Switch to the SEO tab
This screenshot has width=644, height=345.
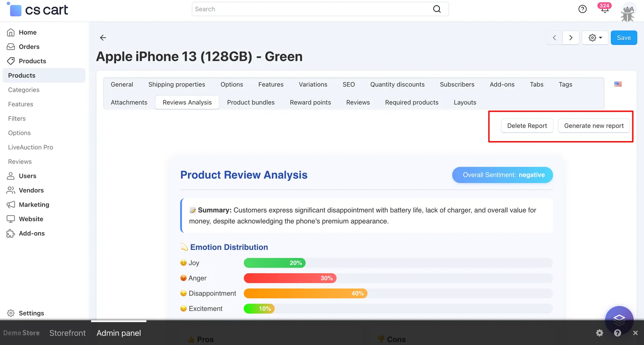coord(349,84)
